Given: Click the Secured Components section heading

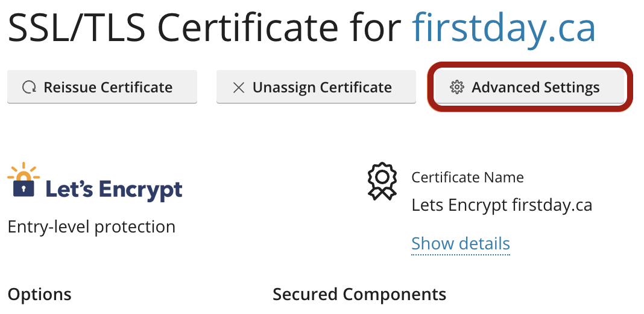Looking at the screenshot, I should coord(359,294).
